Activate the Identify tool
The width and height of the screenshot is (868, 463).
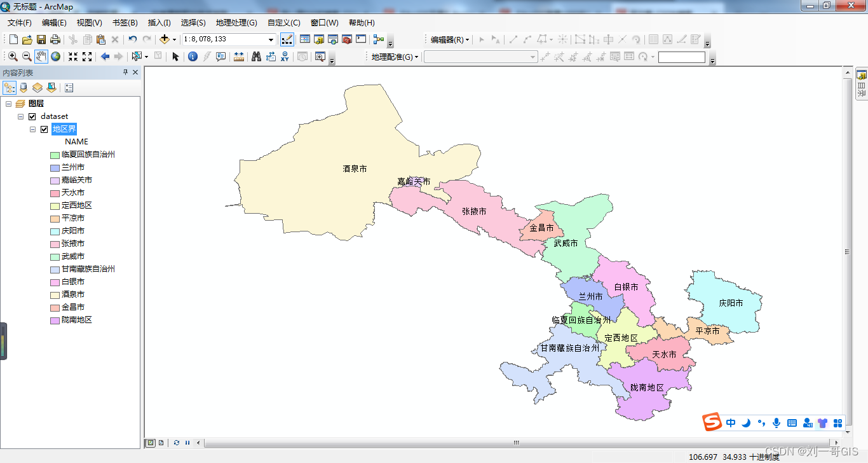(x=193, y=57)
